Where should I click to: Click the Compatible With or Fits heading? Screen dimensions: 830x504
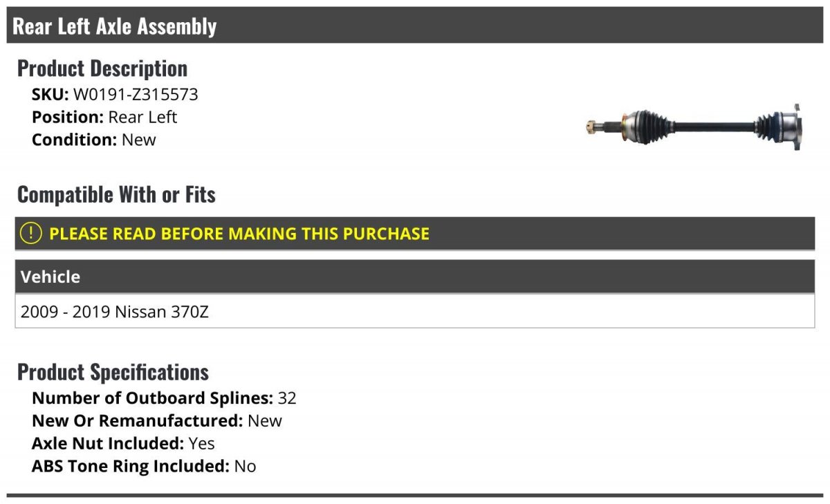116,195
